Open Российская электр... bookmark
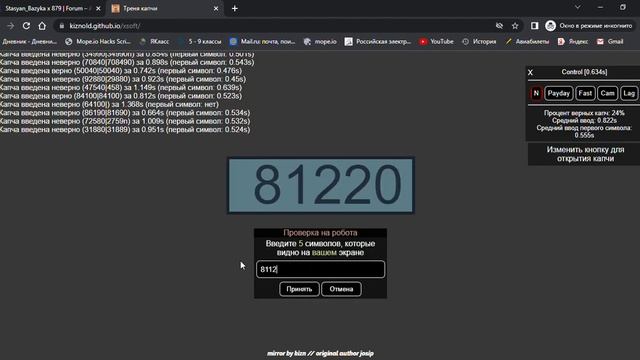This screenshot has width=640, height=360. [x=378, y=42]
